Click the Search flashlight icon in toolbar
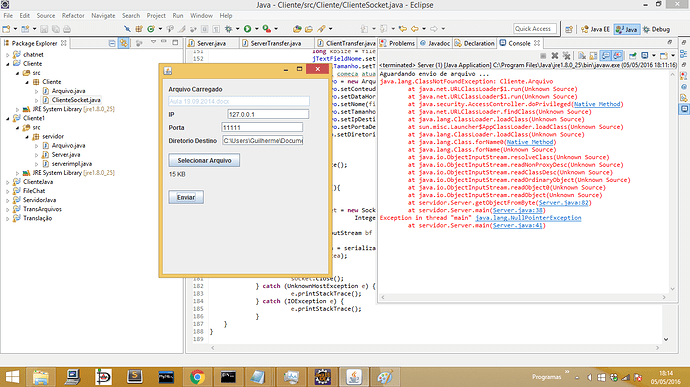This screenshot has height=387, width=690. pyautogui.click(x=322, y=29)
